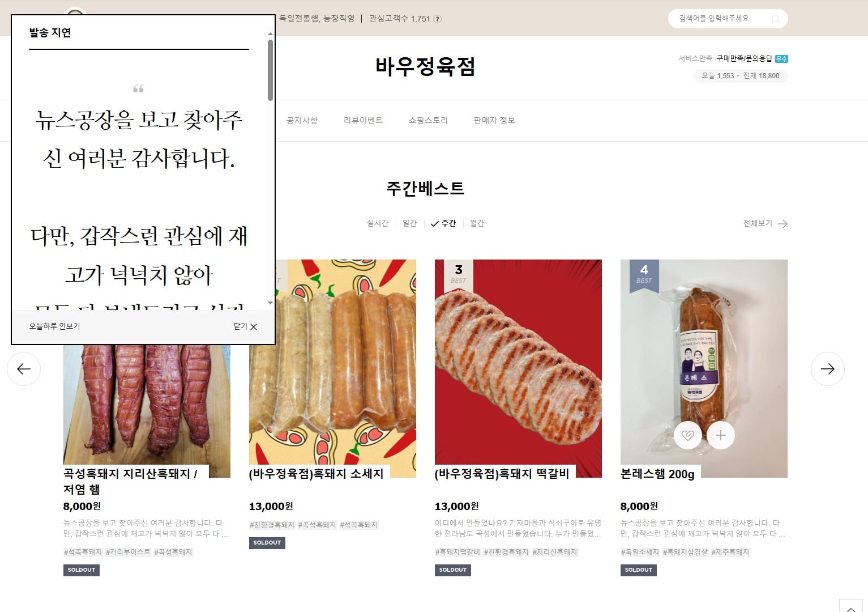Open the 관심고객수 help question mark

[437, 19]
